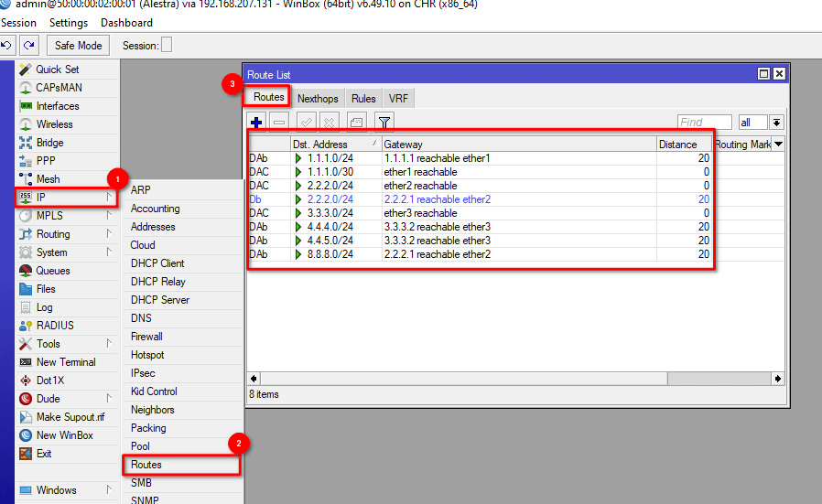Toggle the Session checkbox in the toolbar
This screenshot has height=504, width=822.
pyautogui.click(x=167, y=46)
